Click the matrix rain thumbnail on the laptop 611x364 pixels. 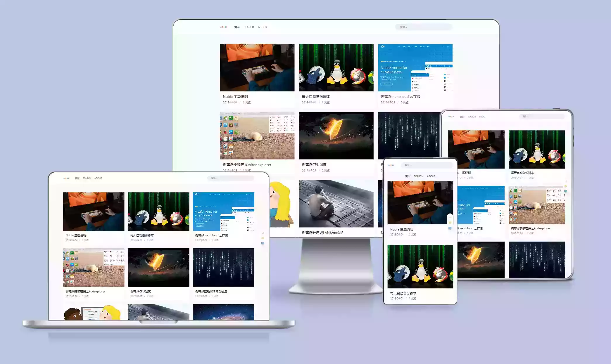click(224, 268)
